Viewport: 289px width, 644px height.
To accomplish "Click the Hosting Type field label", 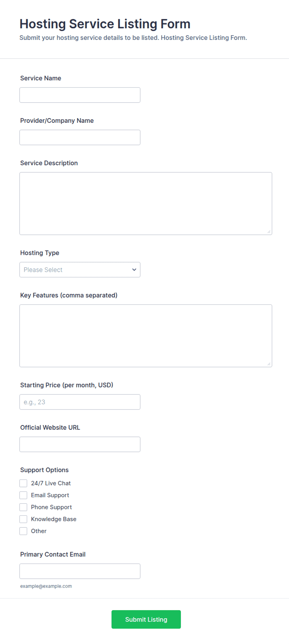I will click(x=40, y=253).
